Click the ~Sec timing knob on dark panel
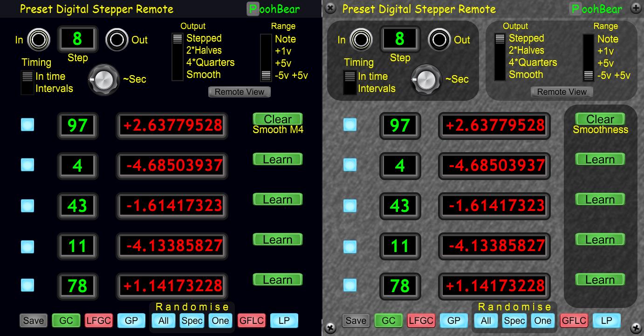 103,80
